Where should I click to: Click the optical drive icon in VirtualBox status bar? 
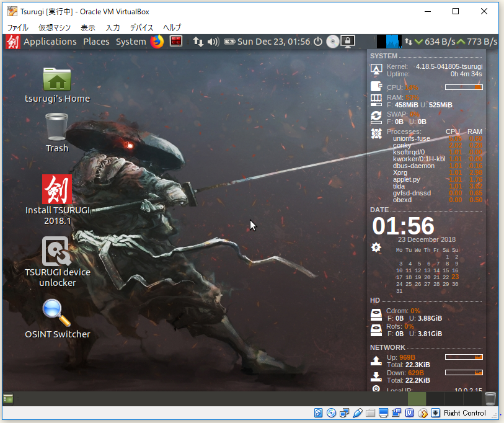(x=332, y=412)
